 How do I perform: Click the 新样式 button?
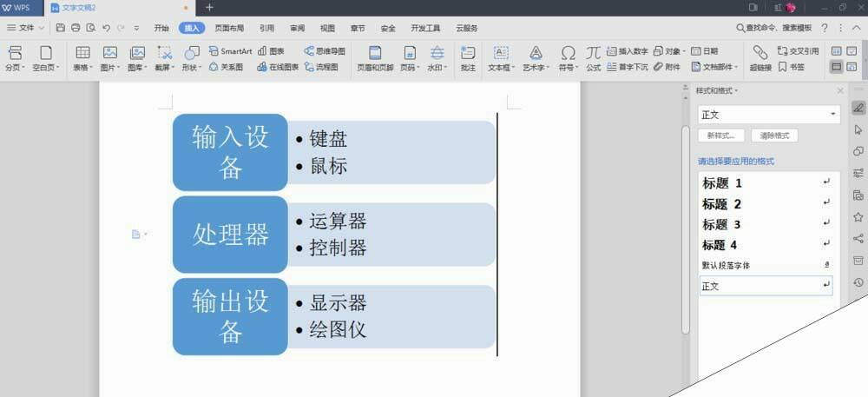(722, 136)
